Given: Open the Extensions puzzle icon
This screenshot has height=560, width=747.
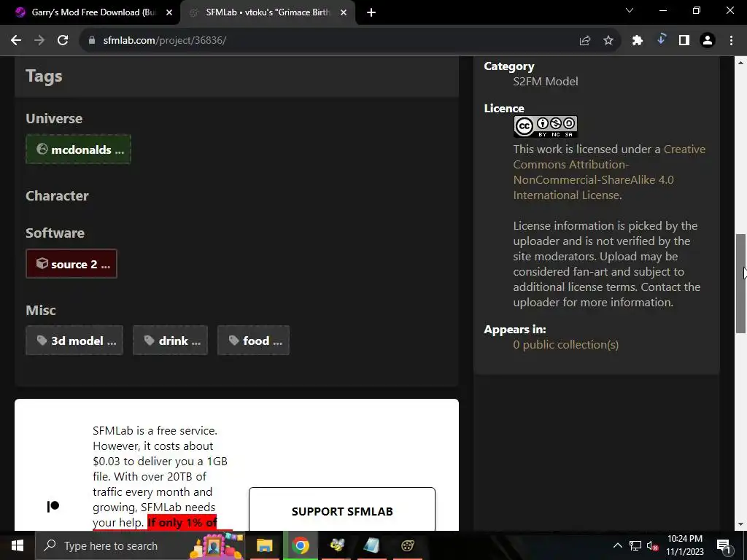Looking at the screenshot, I should [638, 41].
